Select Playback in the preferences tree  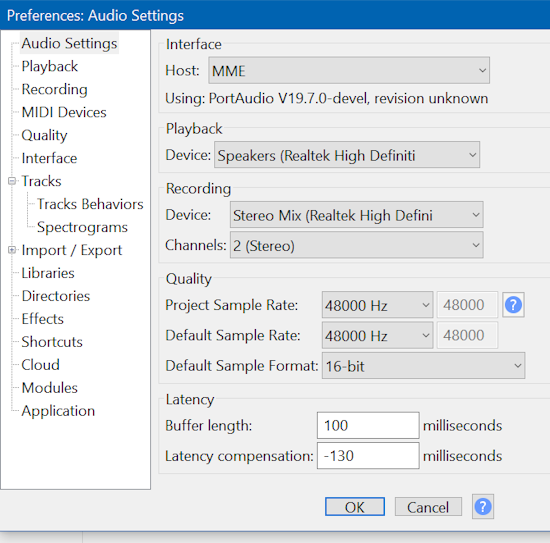[x=49, y=66]
